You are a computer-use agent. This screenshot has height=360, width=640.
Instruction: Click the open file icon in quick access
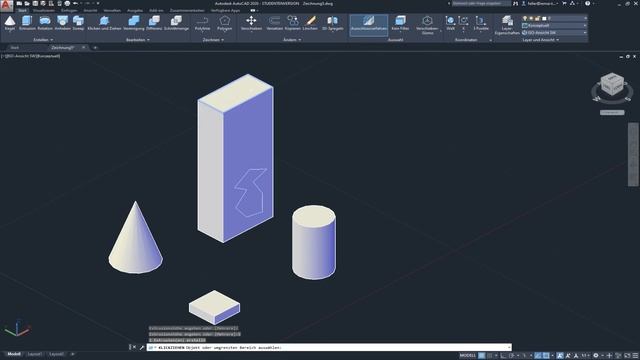(27, 3)
